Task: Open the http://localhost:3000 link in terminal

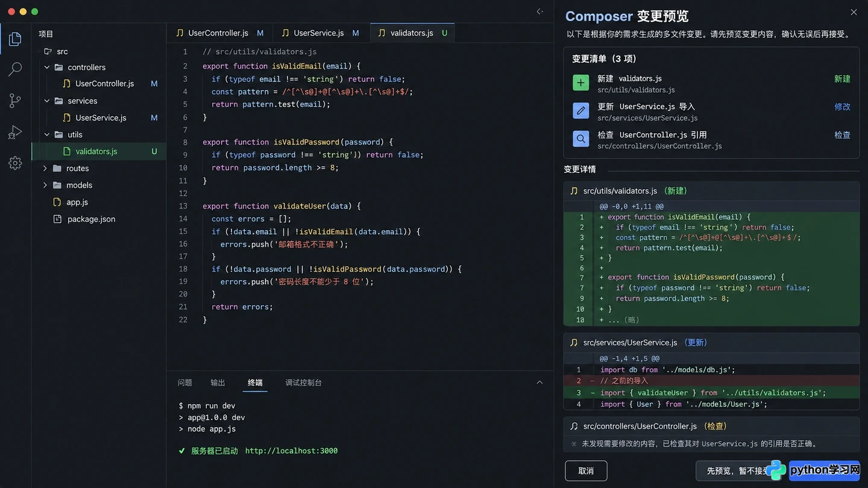Action: coord(291,451)
